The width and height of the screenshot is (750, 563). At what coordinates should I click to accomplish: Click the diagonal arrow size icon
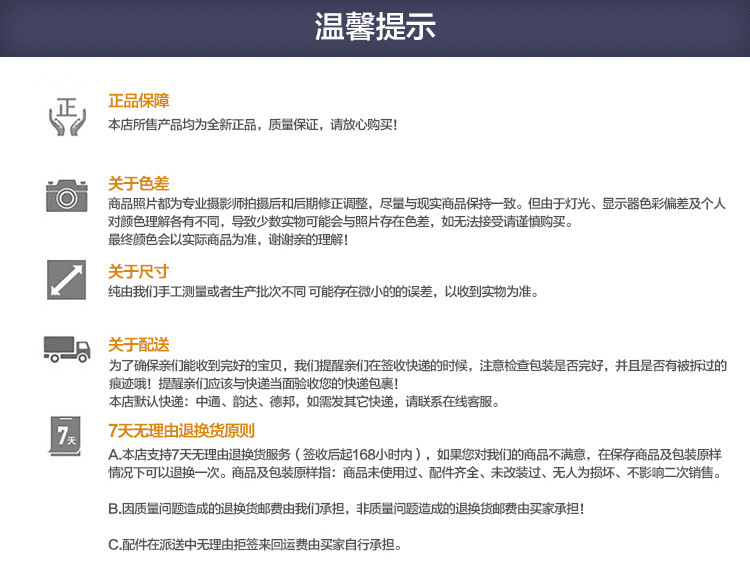tap(66, 280)
